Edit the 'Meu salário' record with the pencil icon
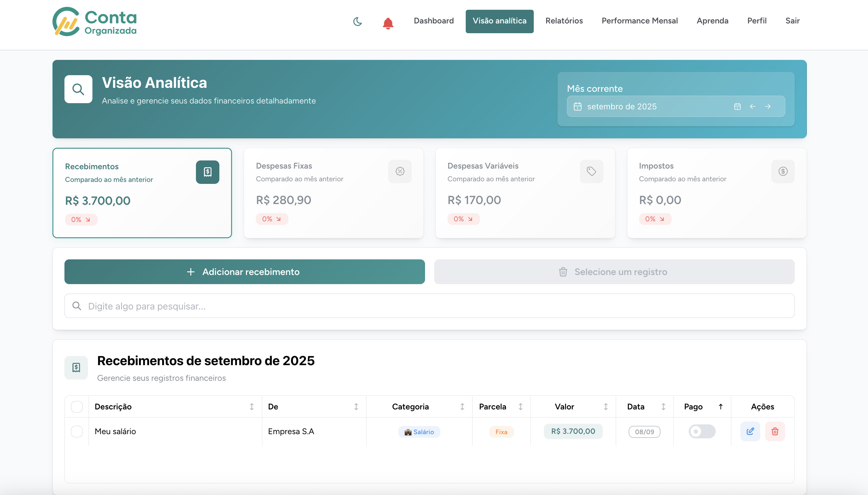 [x=750, y=431]
